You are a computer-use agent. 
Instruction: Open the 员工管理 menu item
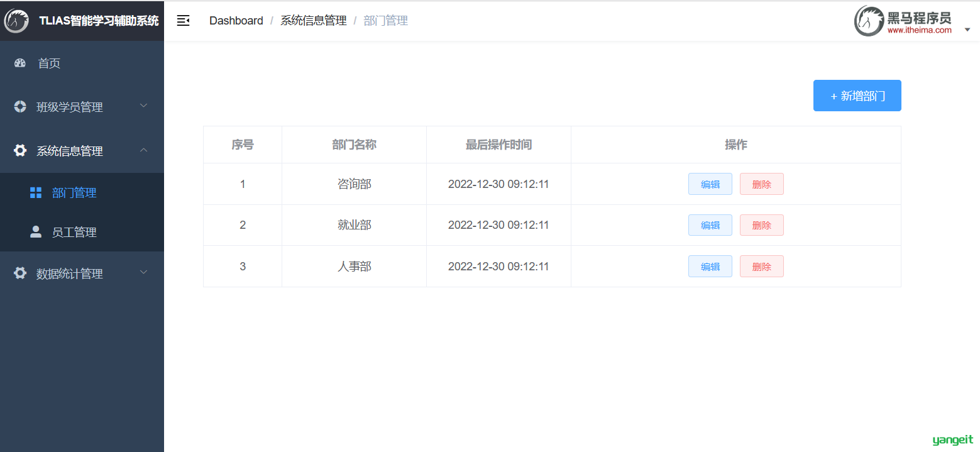click(74, 233)
